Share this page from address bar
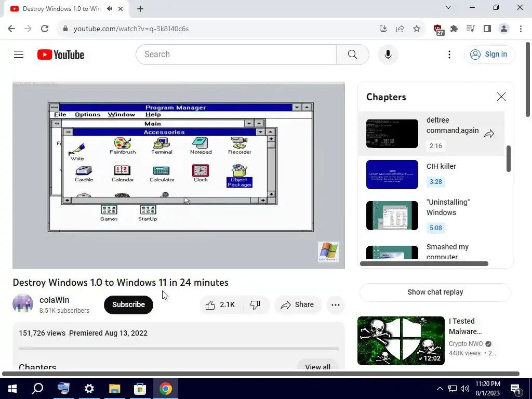The image size is (532, 399). tap(400, 29)
